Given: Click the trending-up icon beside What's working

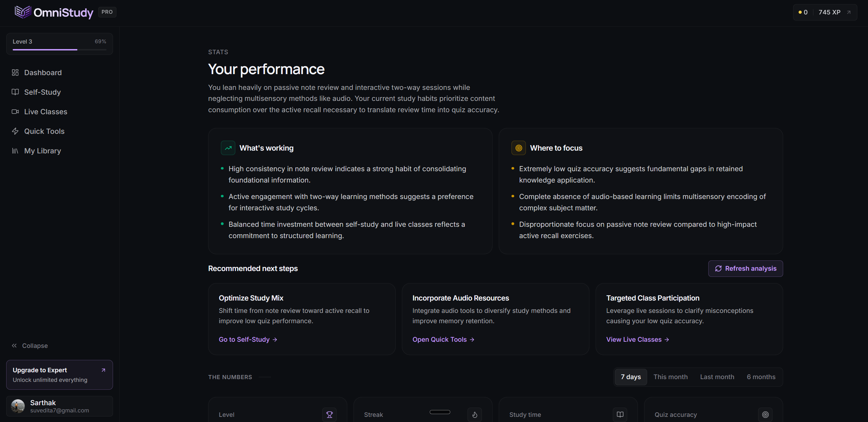Looking at the screenshot, I should (x=228, y=148).
